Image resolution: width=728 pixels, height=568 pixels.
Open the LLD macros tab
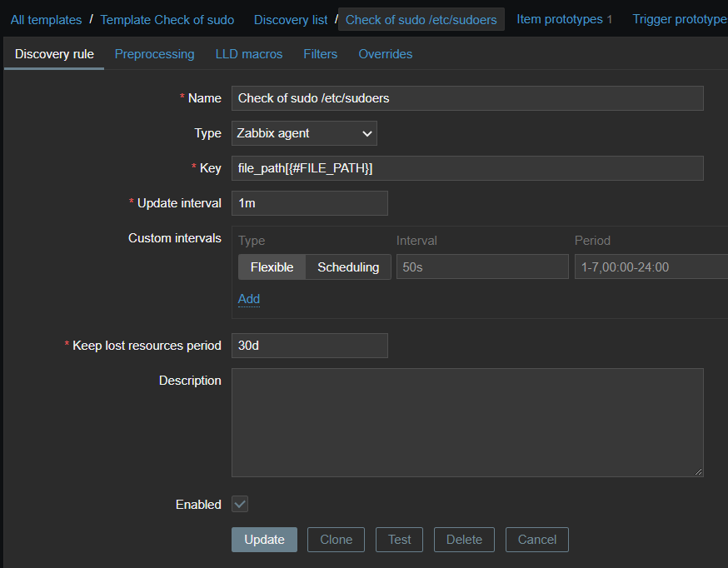(248, 53)
